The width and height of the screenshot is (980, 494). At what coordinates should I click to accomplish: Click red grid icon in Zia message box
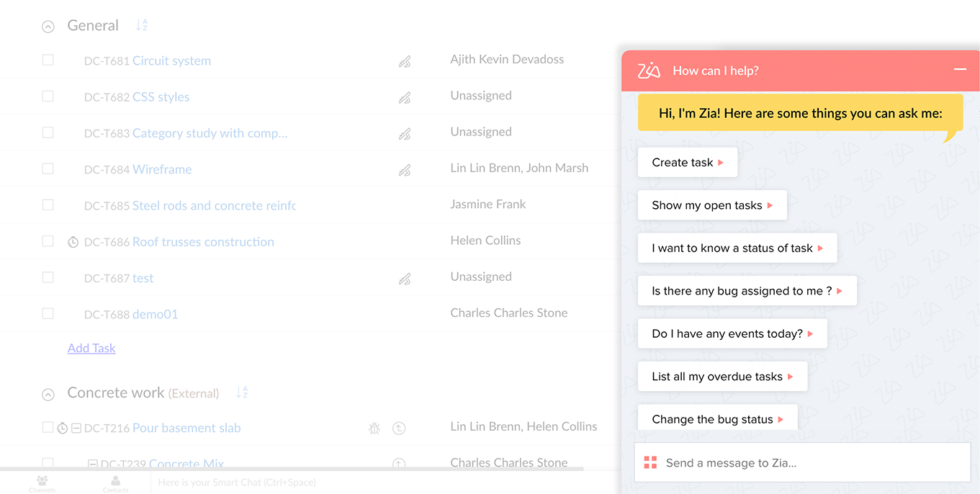[x=650, y=462]
